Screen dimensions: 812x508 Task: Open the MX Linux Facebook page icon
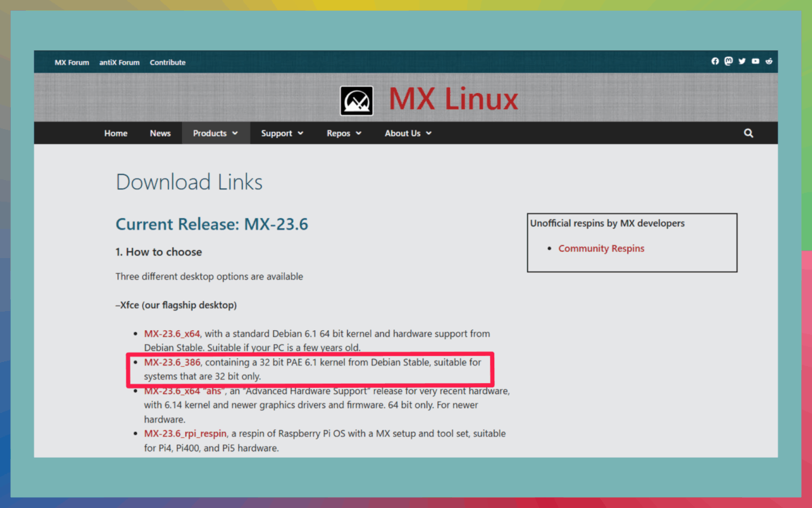pyautogui.click(x=715, y=61)
